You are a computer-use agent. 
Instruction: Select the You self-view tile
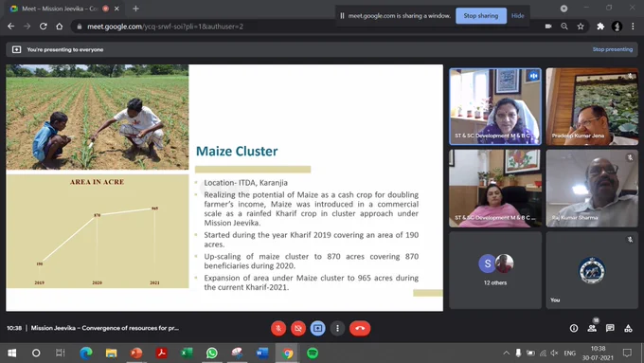(x=592, y=270)
